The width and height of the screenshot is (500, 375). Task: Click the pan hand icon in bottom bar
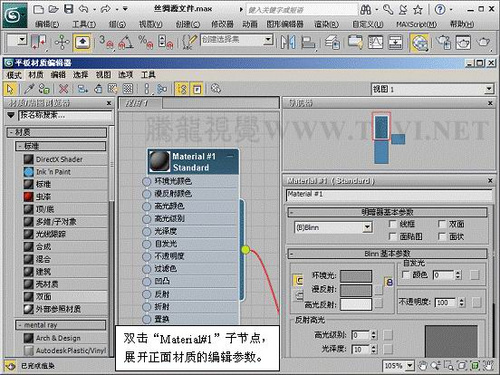coord(423,366)
